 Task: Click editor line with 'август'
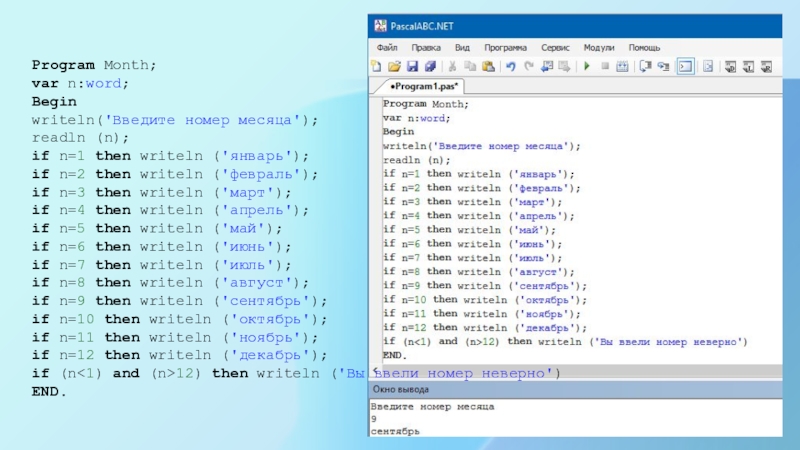(479, 272)
